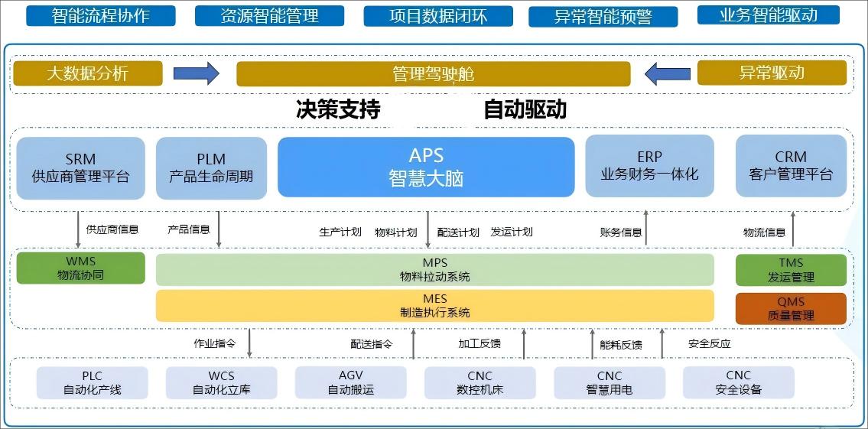Open the CNC 智慧用电 device box
Image resolution: width=868 pixels, height=429 pixels.
610,382
